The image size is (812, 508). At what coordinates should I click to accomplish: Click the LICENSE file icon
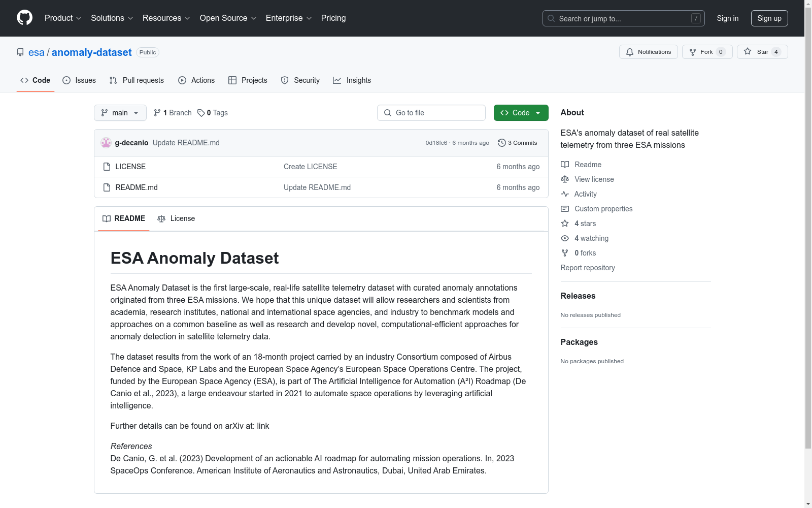tap(107, 167)
